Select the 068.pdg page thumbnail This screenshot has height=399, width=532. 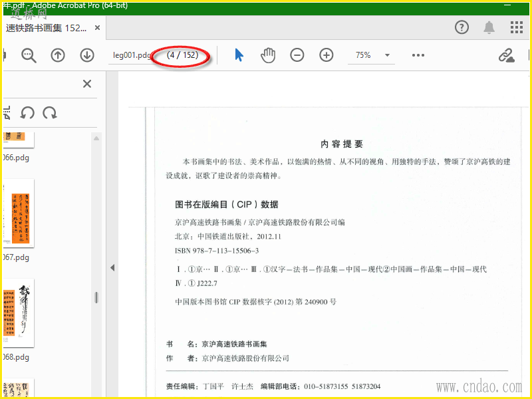[x=19, y=313]
